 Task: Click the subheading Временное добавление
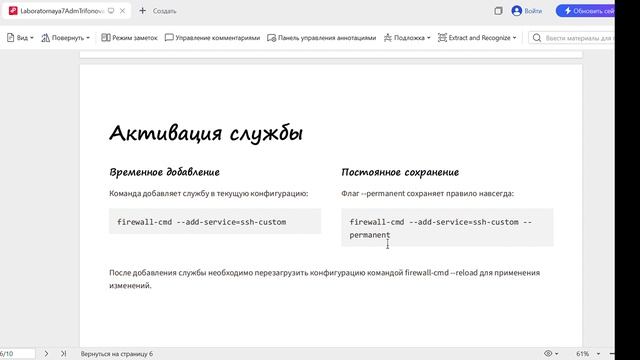click(x=164, y=172)
